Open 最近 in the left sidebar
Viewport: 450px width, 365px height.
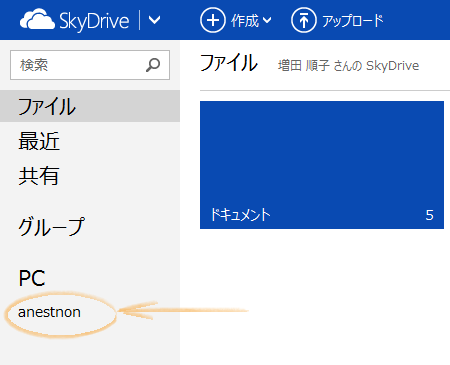(x=39, y=141)
